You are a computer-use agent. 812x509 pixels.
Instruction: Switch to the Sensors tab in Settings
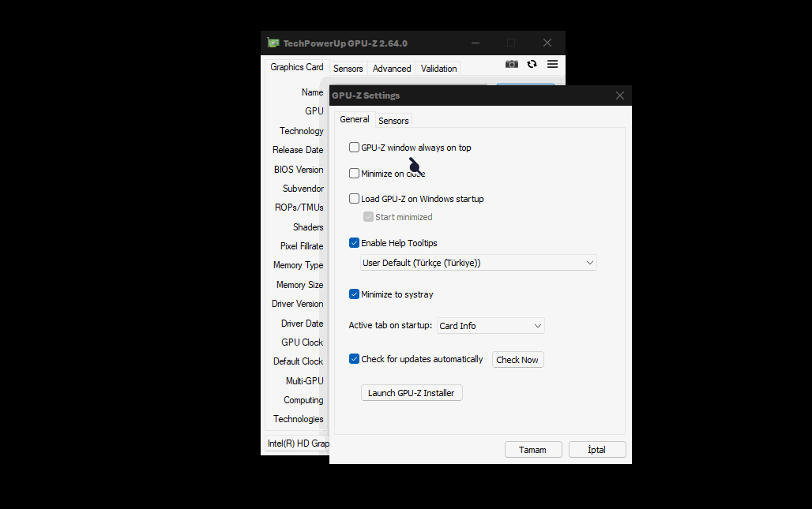click(x=393, y=121)
